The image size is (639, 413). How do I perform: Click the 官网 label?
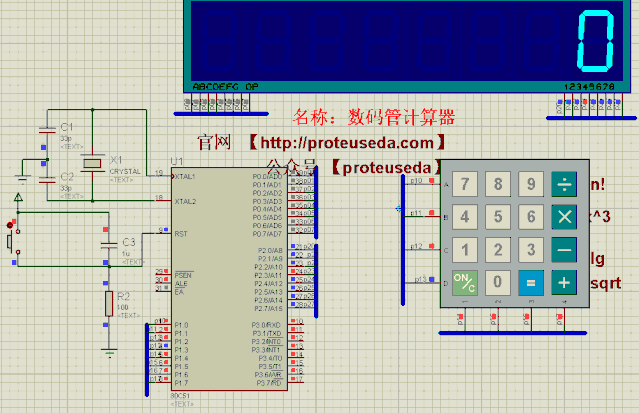click(x=214, y=142)
